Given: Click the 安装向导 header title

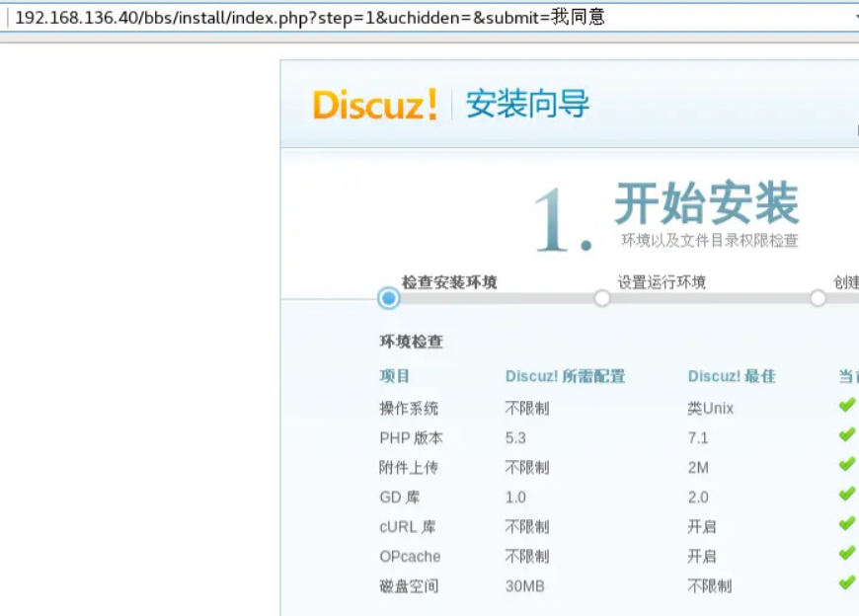Looking at the screenshot, I should [x=527, y=104].
